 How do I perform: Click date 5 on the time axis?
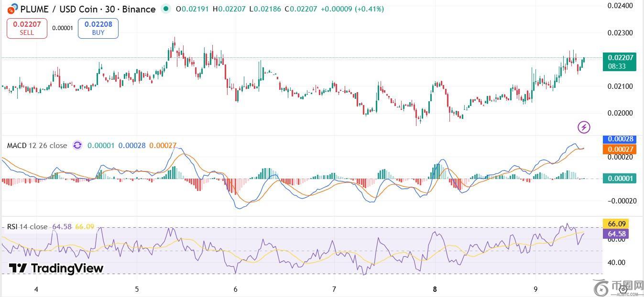(137, 289)
